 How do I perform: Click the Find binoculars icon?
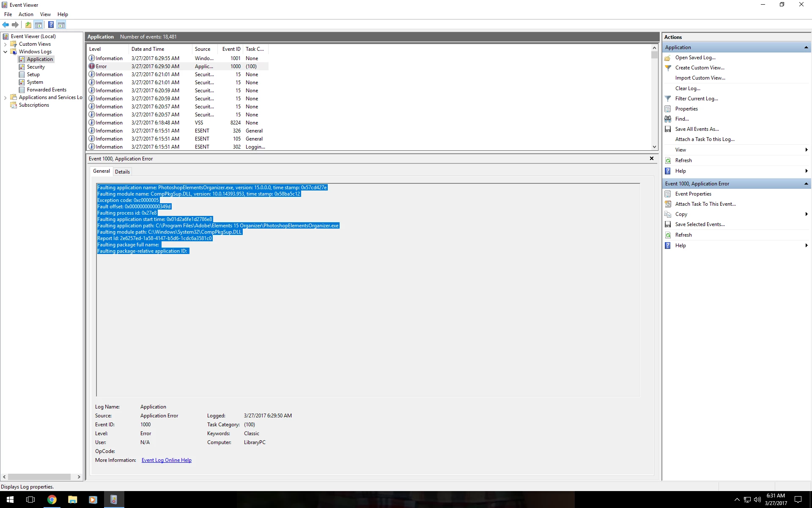[x=668, y=119]
